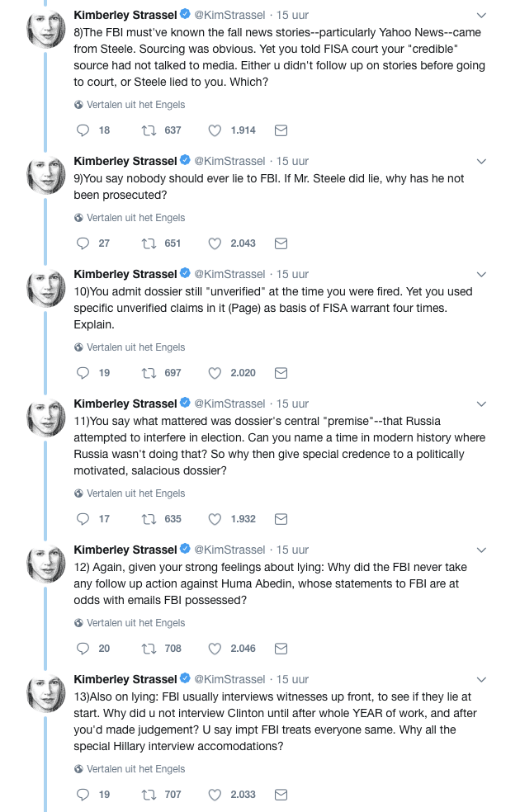This screenshot has width=520, height=812.
Task: Send tweet 11 via direct message envelope
Action: 281,519
